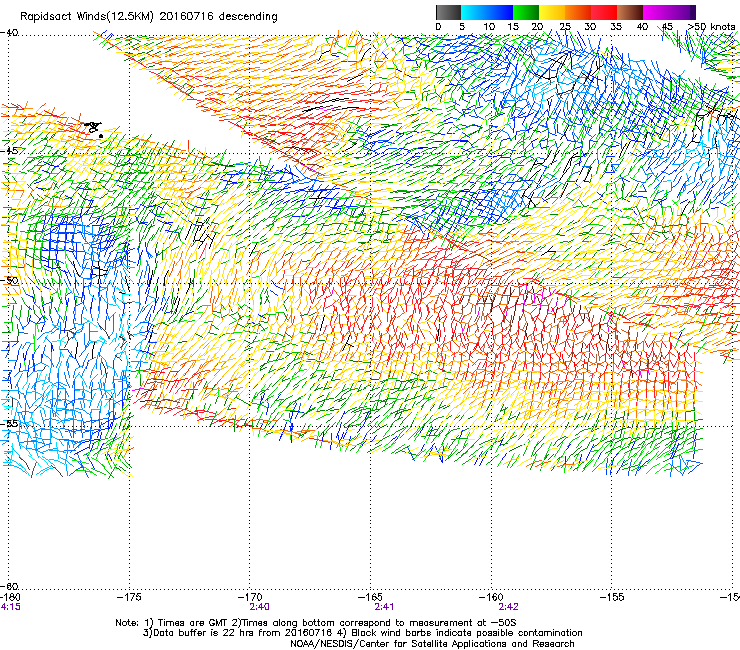The width and height of the screenshot is (740, 650).
Task: Click the -170 longitude axis label
Action: [250, 597]
